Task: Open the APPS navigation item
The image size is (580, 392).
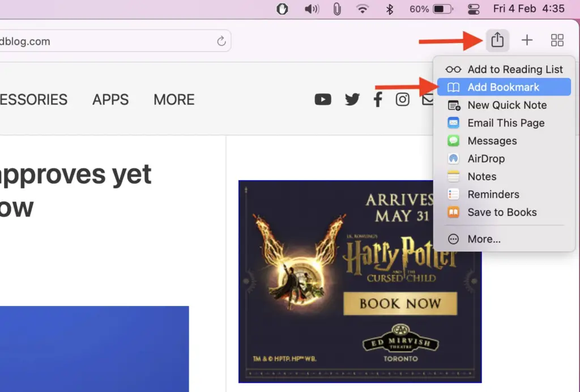Action: tap(110, 99)
